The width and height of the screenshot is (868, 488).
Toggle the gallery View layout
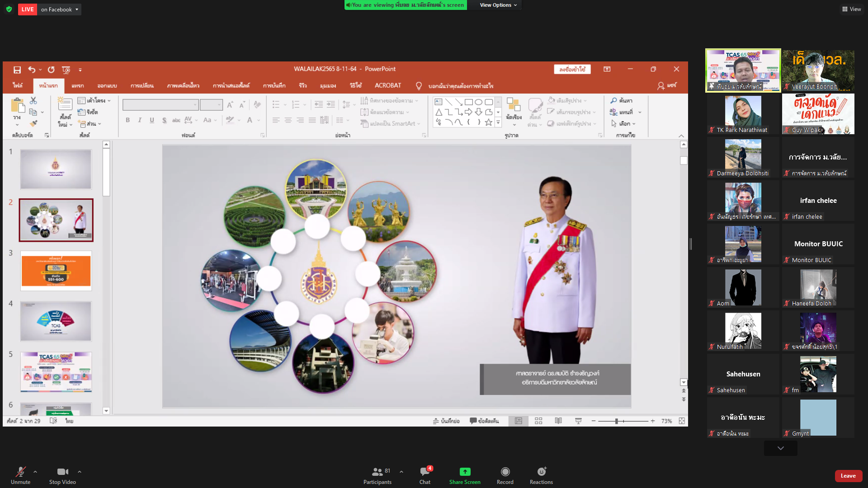[851, 9]
